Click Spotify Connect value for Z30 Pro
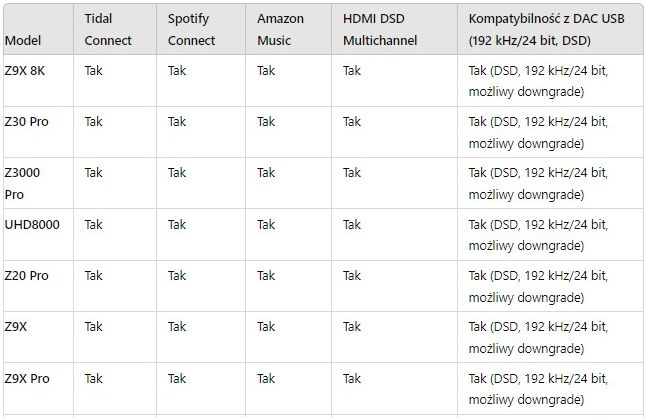Screen dimensions: 646x417 tap(177, 122)
